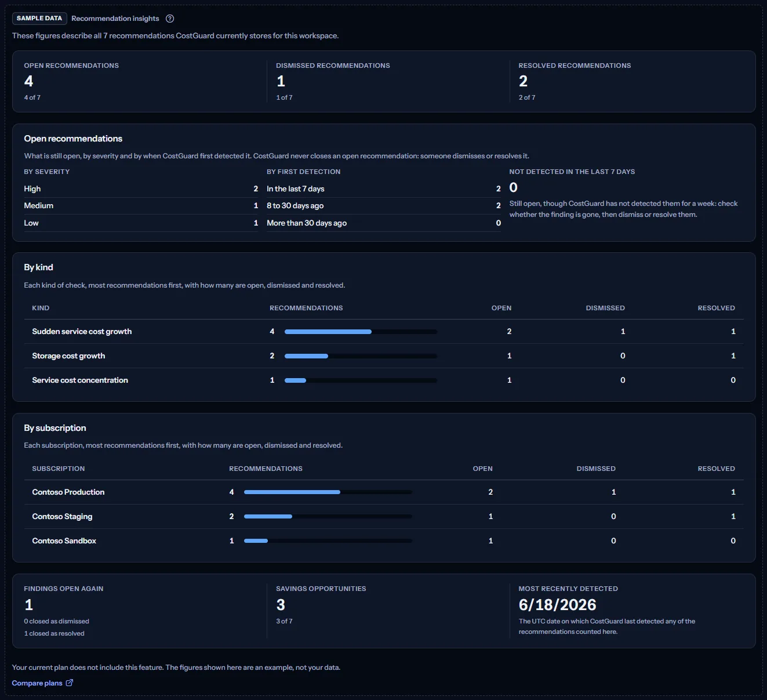
Task: Click the By subscription section heading
Action: [55, 428]
